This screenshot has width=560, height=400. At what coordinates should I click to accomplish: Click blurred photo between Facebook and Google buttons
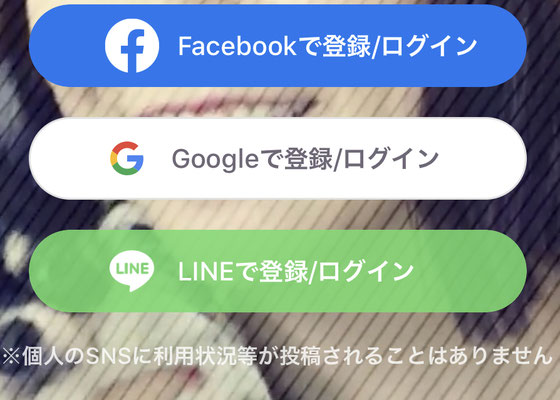pos(278,102)
